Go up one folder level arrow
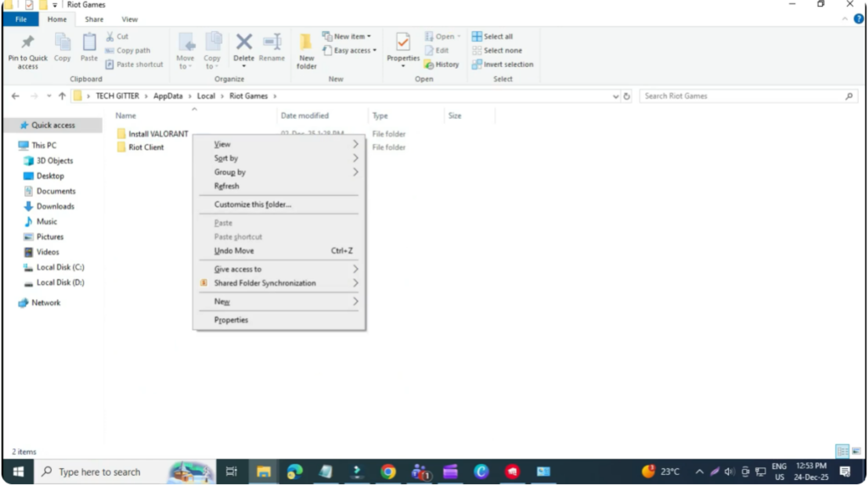 [x=62, y=96]
